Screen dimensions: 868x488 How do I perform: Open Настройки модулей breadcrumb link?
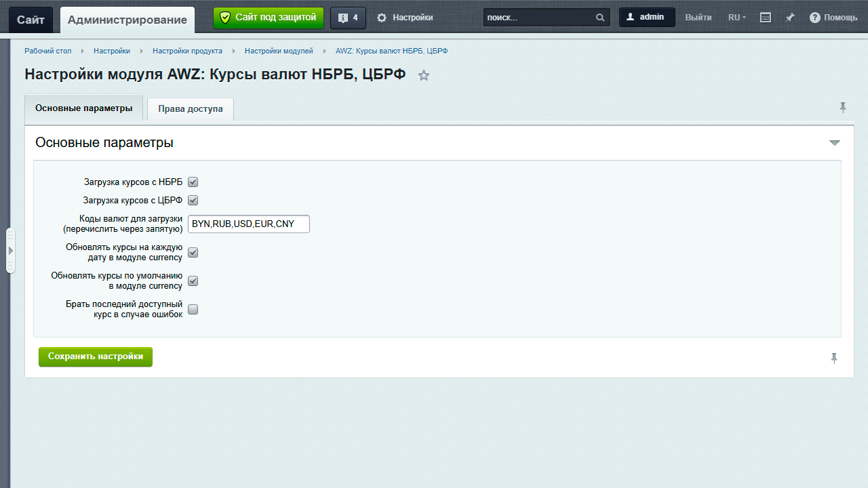point(279,51)
